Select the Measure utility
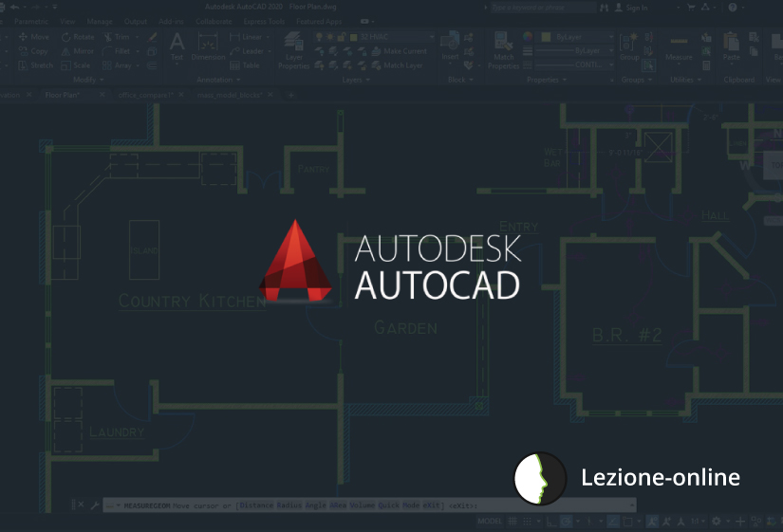 (679, 47)
